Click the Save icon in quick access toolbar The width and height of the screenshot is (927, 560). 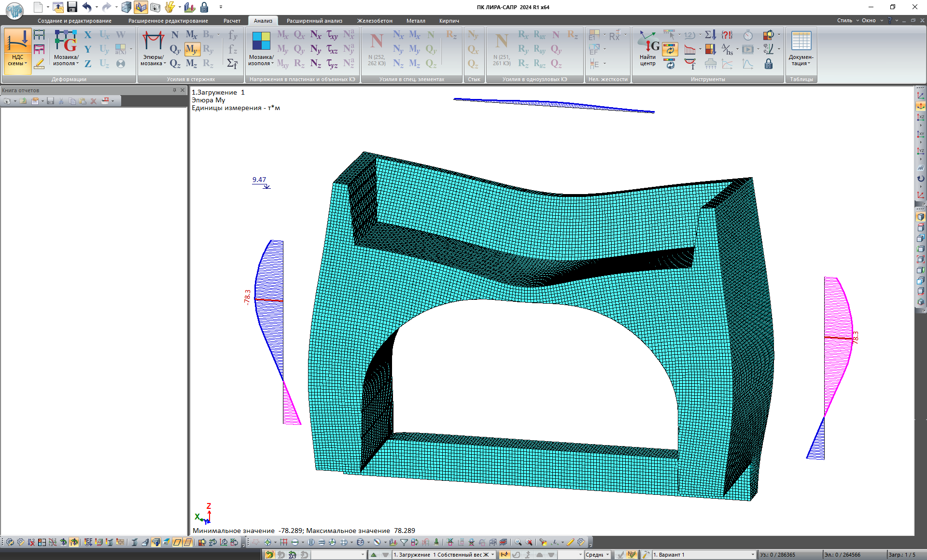tap(72, 7)
